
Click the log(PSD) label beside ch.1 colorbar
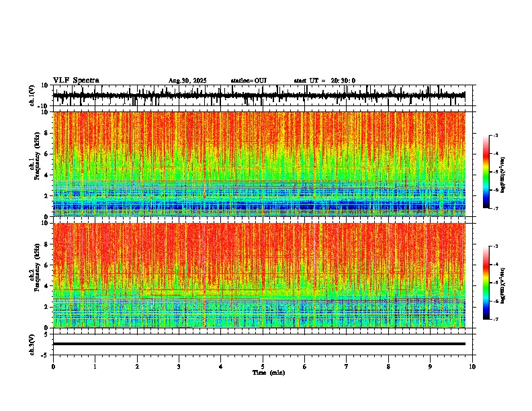[502, 175]
